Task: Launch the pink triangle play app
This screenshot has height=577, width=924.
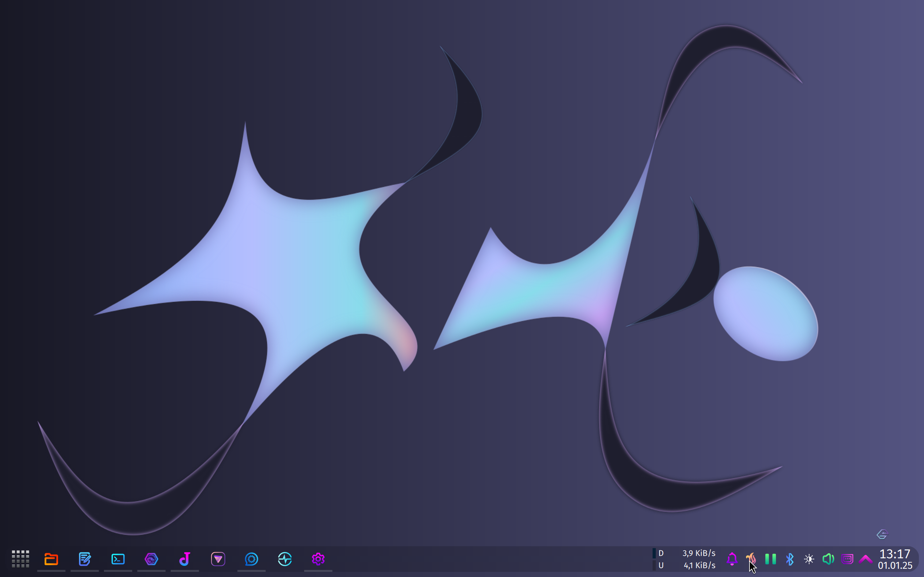Action: tap(218, 559)
